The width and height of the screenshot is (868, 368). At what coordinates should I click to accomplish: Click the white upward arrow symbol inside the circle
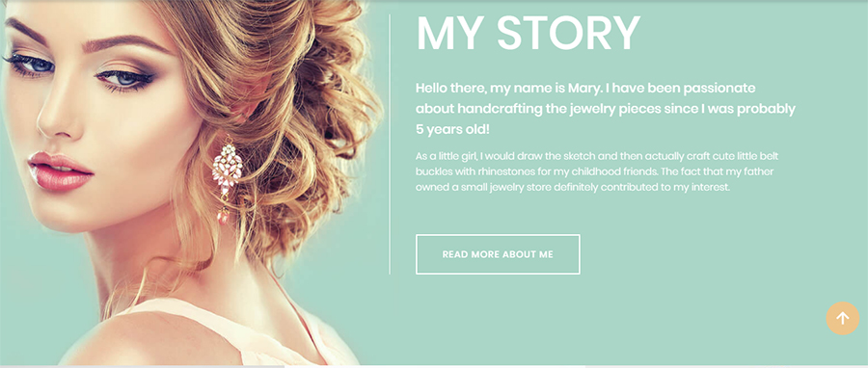pos(843,318)
